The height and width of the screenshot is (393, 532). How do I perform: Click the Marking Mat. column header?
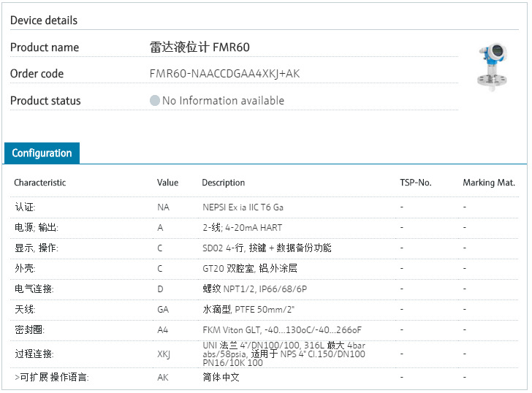point(488,183)
